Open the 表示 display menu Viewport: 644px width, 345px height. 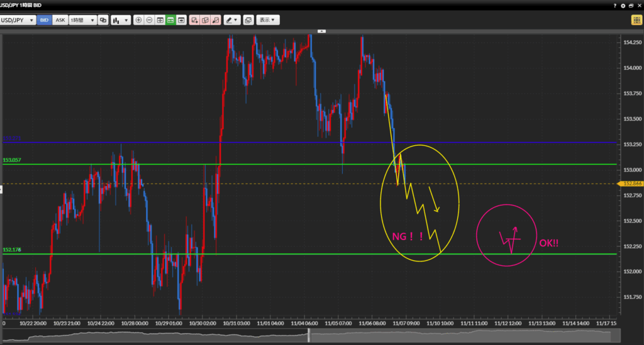click(x=268, y=20)
